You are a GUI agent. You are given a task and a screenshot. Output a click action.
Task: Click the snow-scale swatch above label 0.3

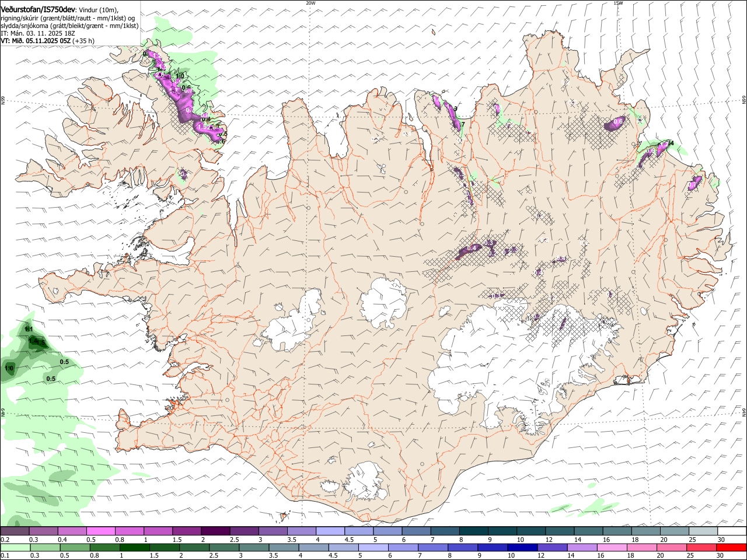(43, 531)
